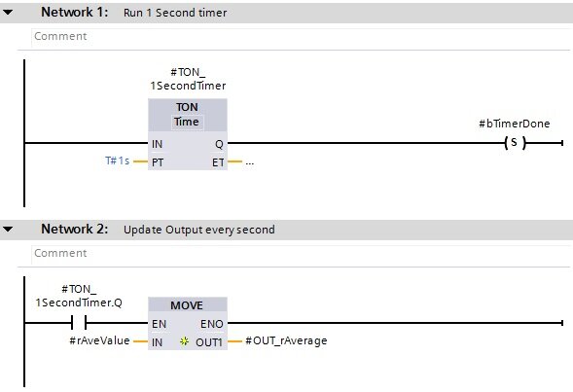Viewport: 573px width, 392px height.
Task: Click the Q output pin of the TON
Action: [x=219, y=144]
